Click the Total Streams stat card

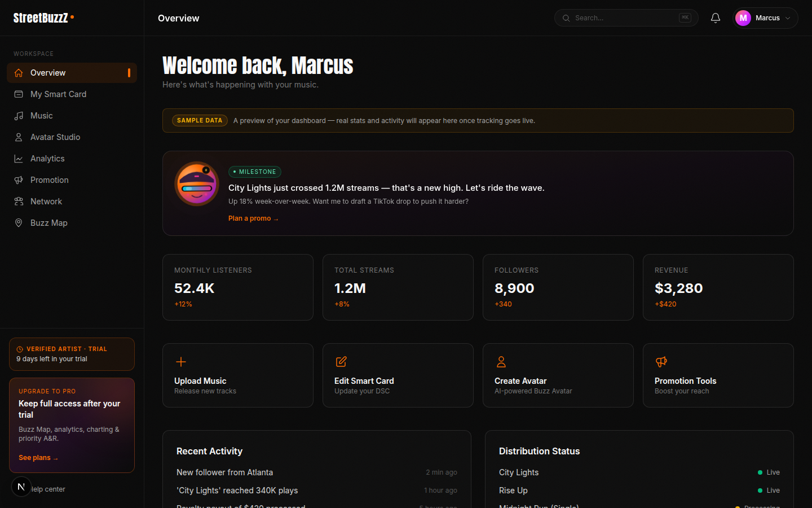pos(398,287)
